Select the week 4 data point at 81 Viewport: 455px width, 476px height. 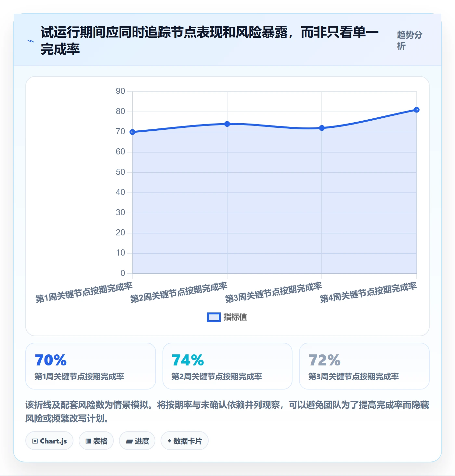pos(417,110)
